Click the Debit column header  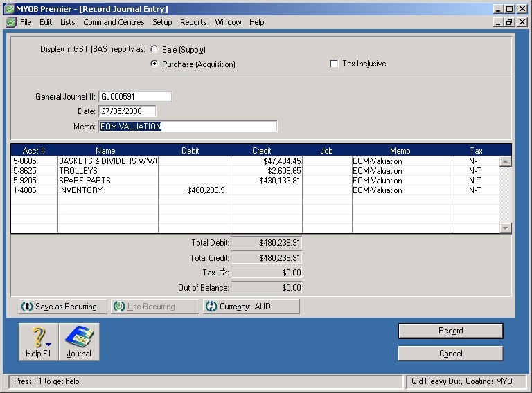[190, 150]
